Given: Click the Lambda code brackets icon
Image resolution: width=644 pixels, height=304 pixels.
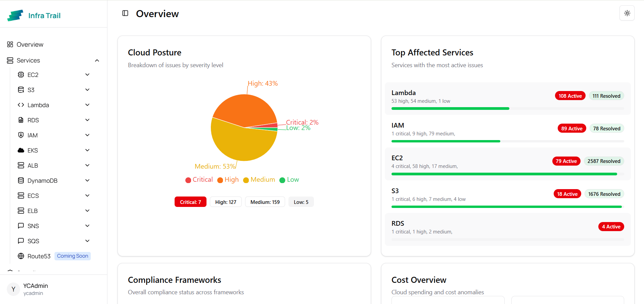Looking at the screenshot, I should point(21,105).
